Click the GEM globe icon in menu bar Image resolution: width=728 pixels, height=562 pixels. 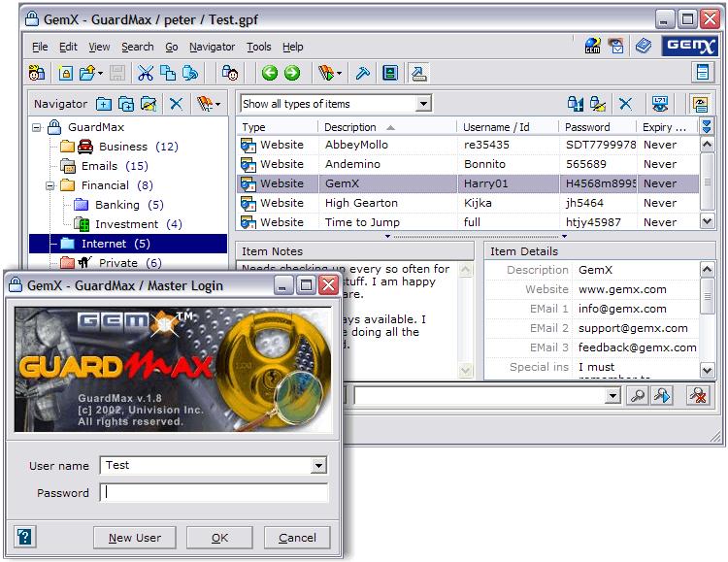coord(592,46)
